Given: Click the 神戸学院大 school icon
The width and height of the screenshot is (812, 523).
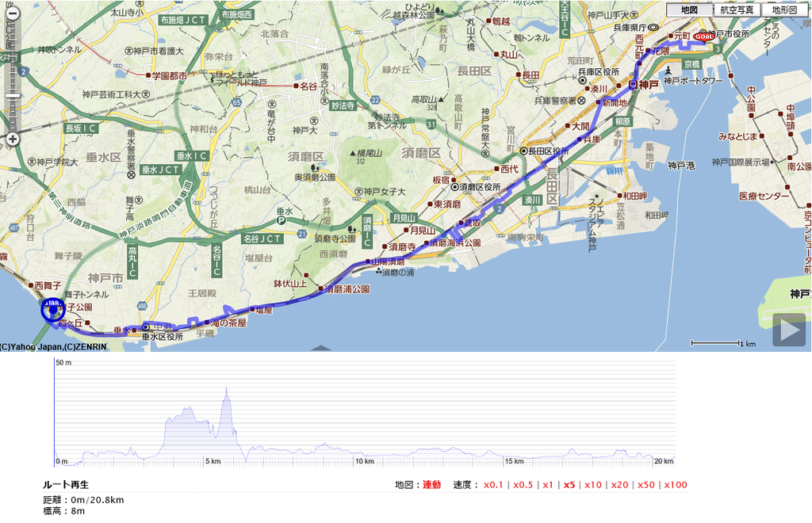Looking at the screenshot, I should 32,162.
